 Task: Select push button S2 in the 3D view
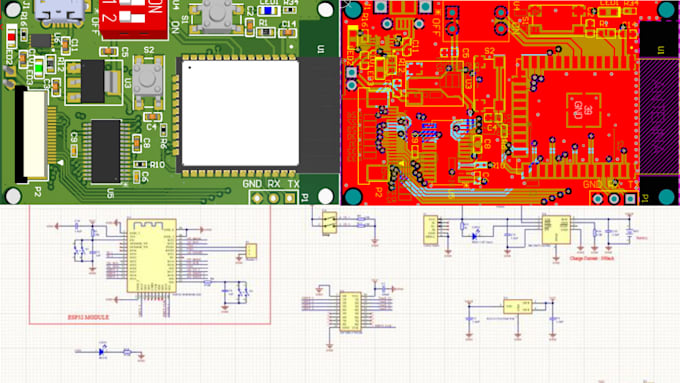149,82
